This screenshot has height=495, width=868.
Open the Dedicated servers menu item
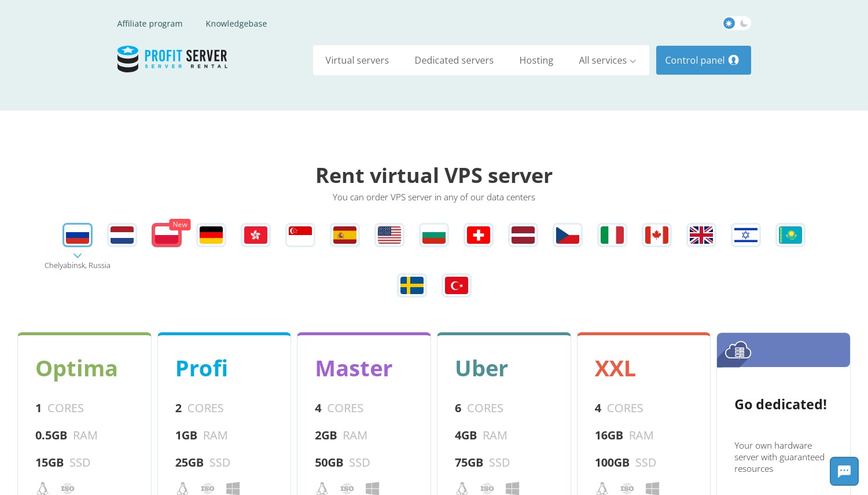[454, 60]
